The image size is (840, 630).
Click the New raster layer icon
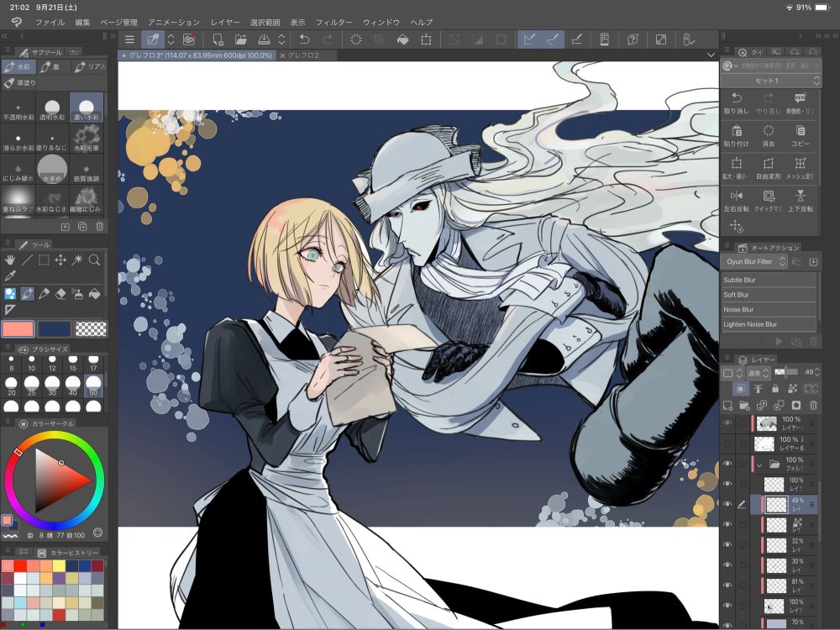(x=727, y=406)
